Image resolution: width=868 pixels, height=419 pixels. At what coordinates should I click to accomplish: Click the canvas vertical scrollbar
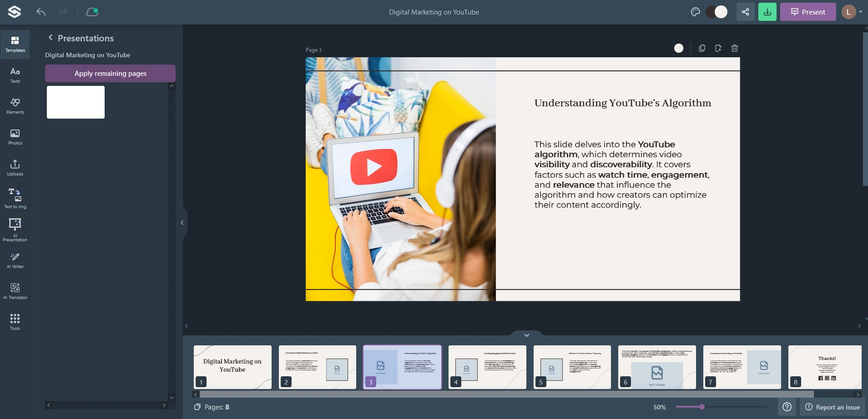click(x=865, y=109)
